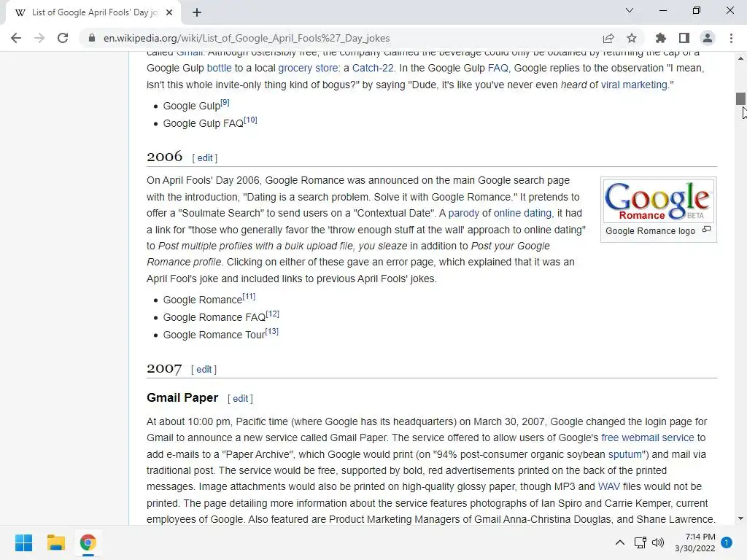Click the scrollbar down arrow

click(740, 518)
